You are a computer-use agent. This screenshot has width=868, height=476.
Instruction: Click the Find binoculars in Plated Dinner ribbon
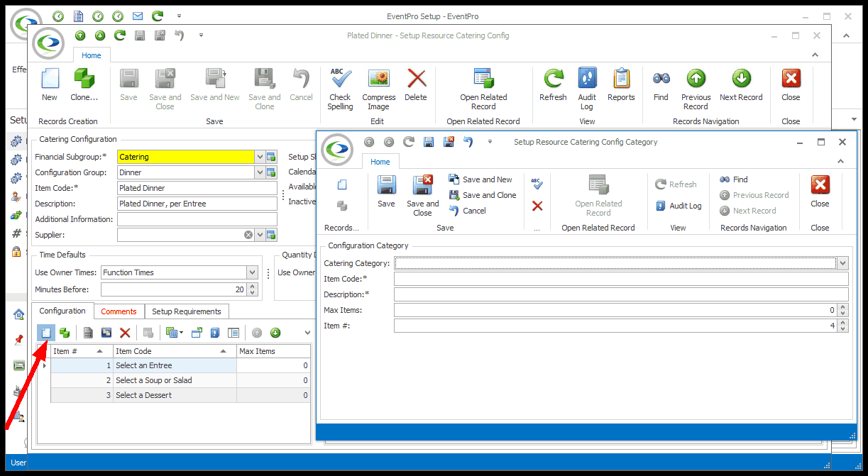pos(661,85)
